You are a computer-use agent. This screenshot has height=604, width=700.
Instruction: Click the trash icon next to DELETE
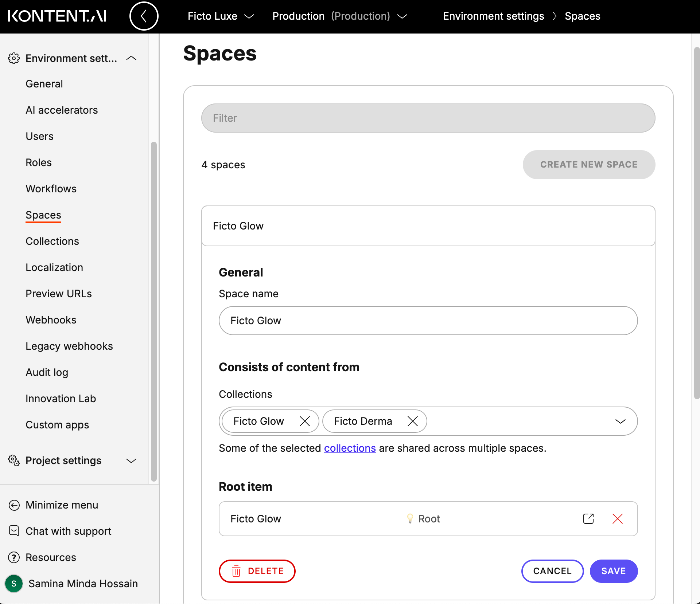(237, 571)
